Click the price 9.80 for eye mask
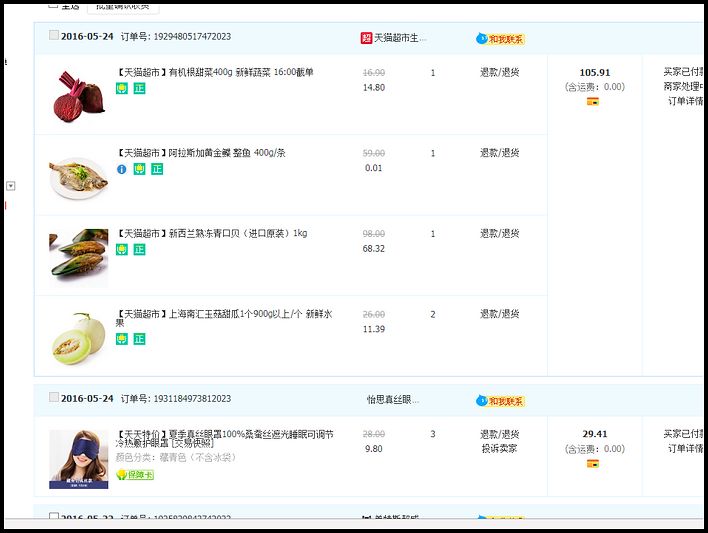The height and width of the screenshot is (533, 708). click(374, 449)
